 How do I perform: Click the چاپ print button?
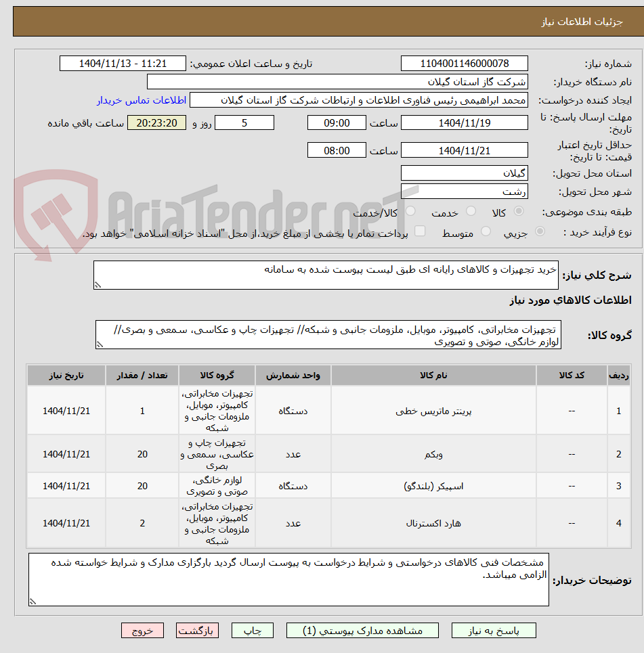[253, 631]
